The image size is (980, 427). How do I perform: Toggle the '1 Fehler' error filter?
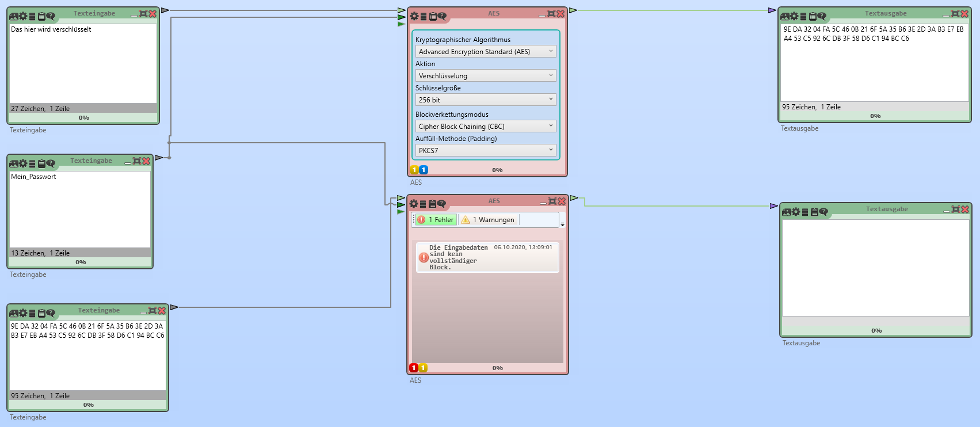pyautogui.click(x=436, y=220)
